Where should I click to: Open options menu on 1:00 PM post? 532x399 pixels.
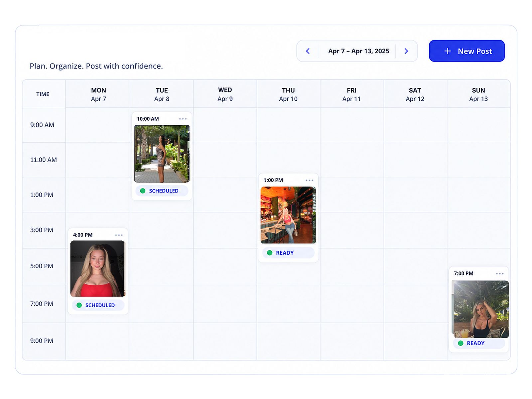coord(309,180)
